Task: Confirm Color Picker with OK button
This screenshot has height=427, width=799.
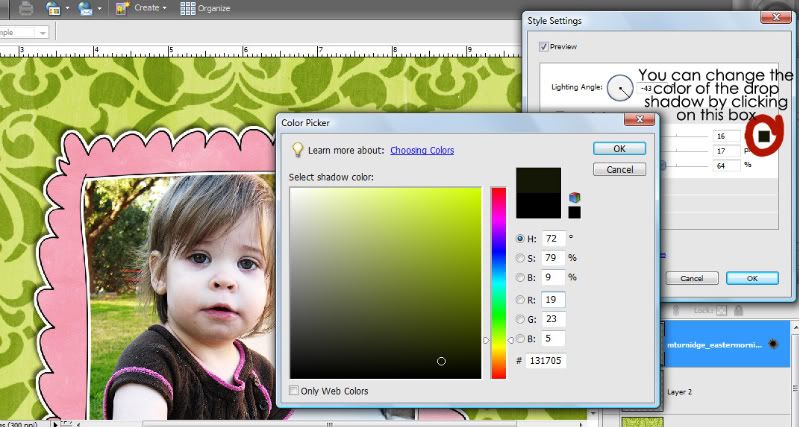Action: pyautogui.click(x=619, y=148)
